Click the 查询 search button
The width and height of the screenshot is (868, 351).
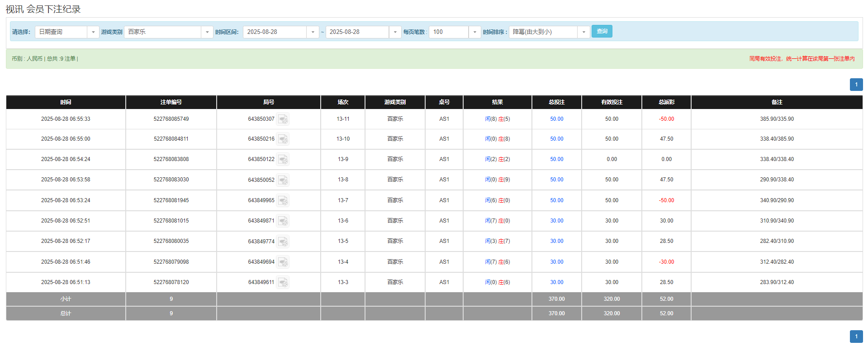tap(602, 31)
